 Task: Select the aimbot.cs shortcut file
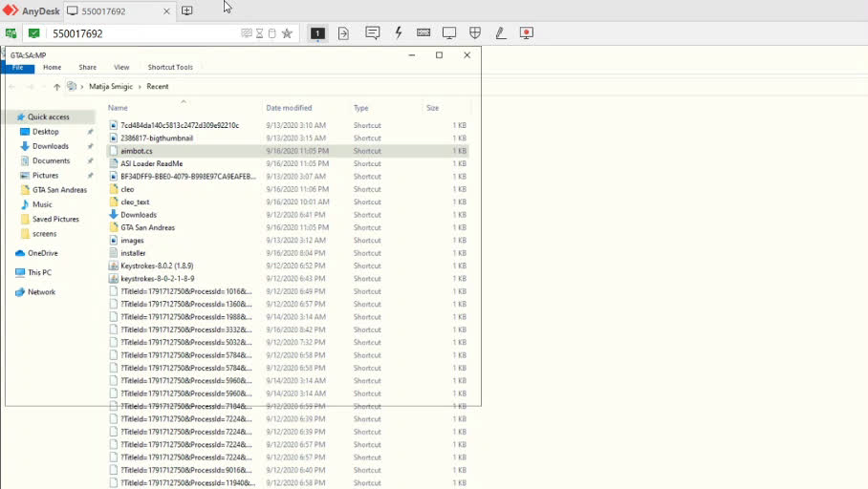click(288, 151)
